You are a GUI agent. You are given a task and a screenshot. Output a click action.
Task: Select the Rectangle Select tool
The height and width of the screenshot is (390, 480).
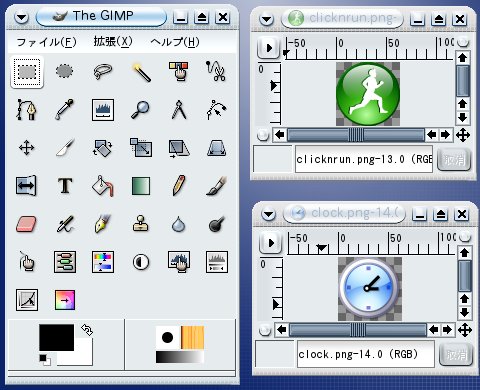(27, 72)
